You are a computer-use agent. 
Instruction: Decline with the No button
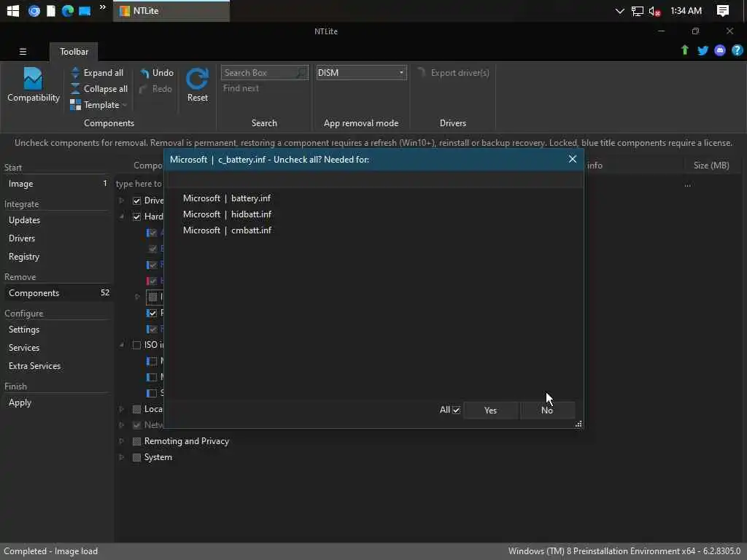[x=547, y=410]
